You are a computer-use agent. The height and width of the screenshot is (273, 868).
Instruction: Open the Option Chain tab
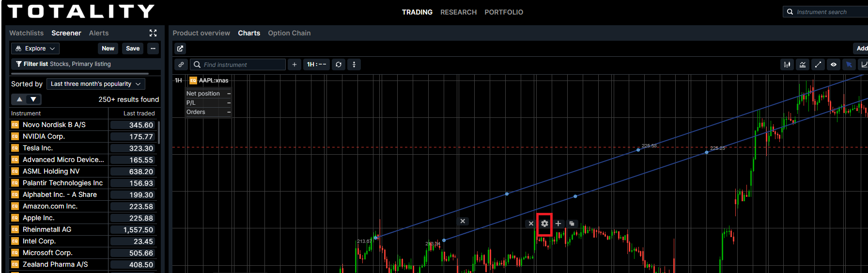(289, 33)
